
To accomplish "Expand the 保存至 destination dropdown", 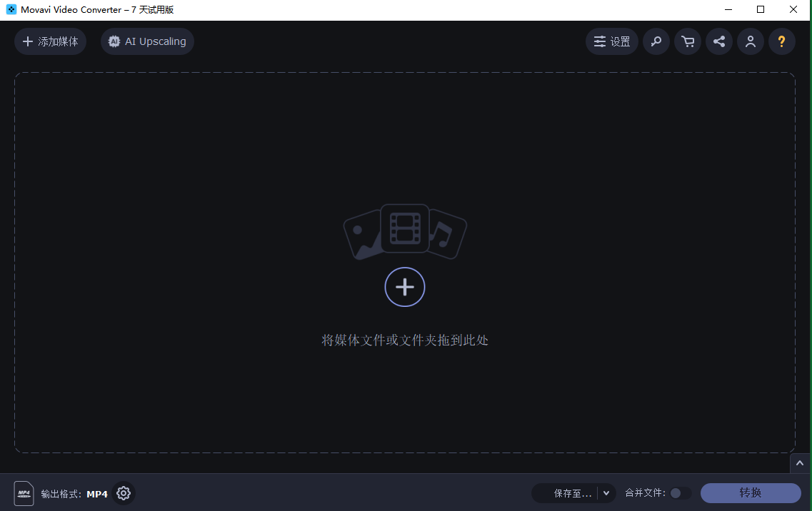I will [606, 492].
